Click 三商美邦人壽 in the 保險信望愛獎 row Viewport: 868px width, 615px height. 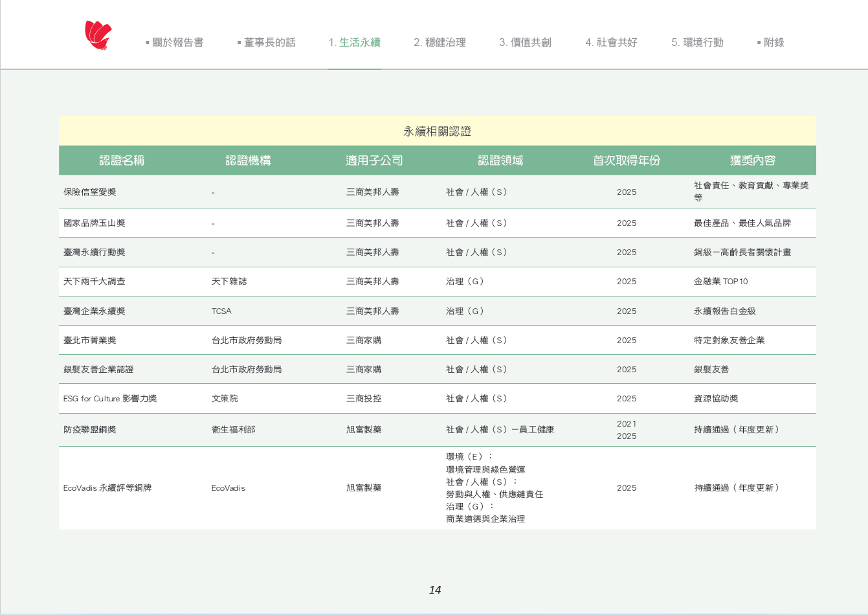[373, 192]
